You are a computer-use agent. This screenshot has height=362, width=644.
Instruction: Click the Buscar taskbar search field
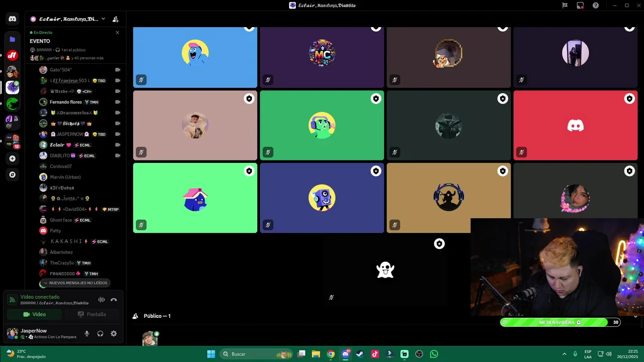point(257,354)
